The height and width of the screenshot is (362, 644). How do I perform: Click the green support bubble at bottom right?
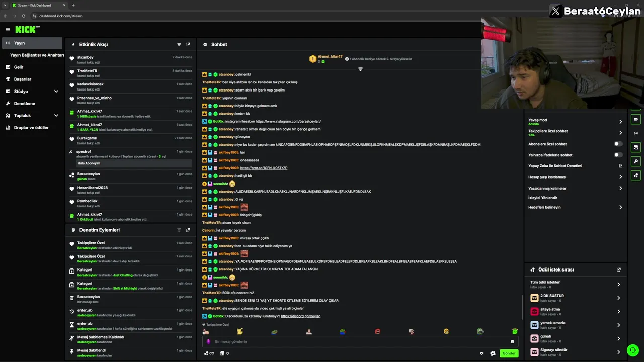(632, 350)
